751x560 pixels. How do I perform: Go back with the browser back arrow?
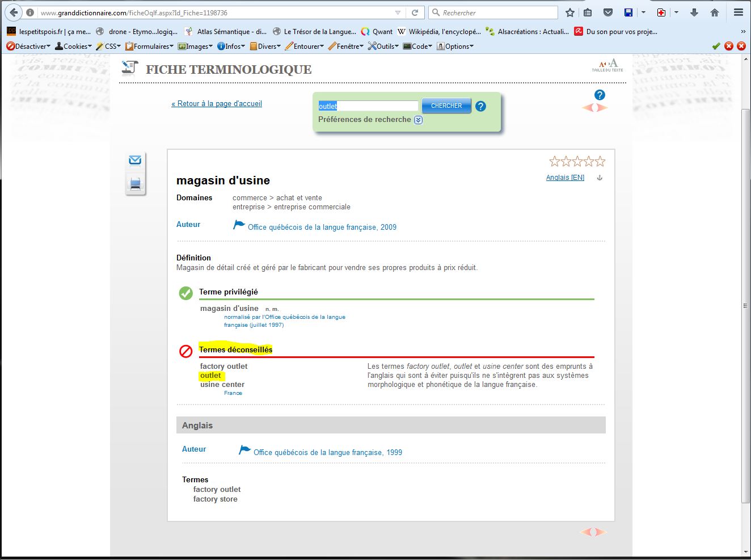(14, 12)
